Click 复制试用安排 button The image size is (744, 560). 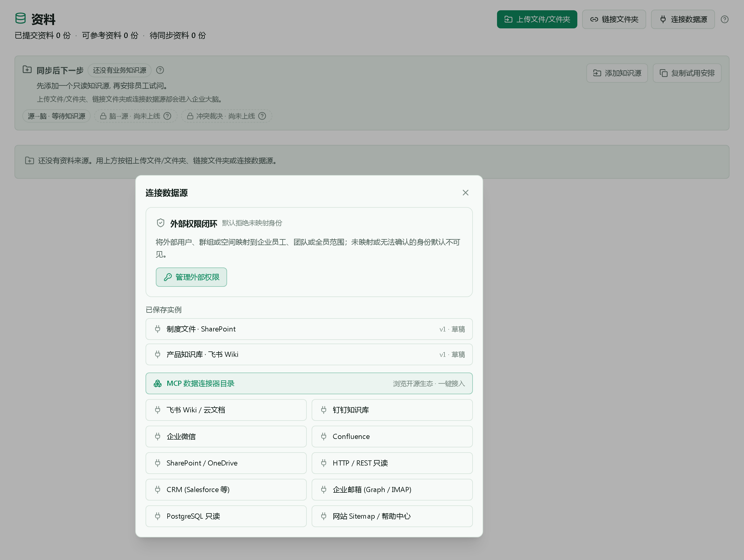pyautogui.click(x=687, y=73)
